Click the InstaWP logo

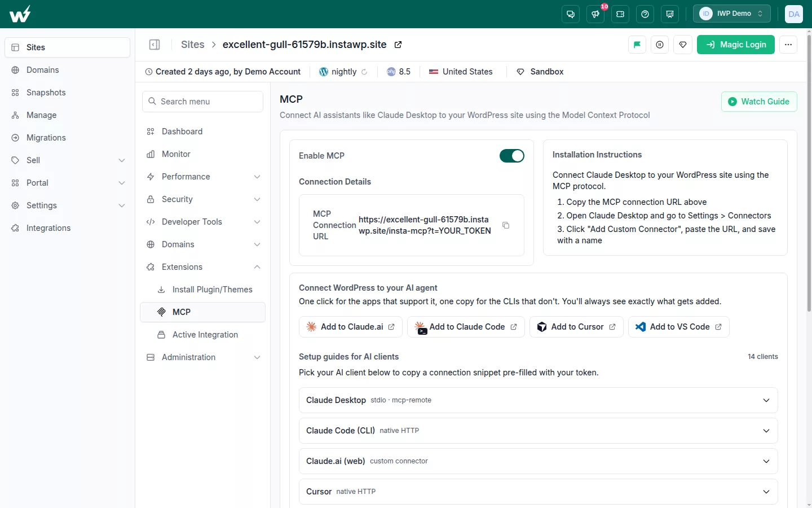click(x=20, y=14)
